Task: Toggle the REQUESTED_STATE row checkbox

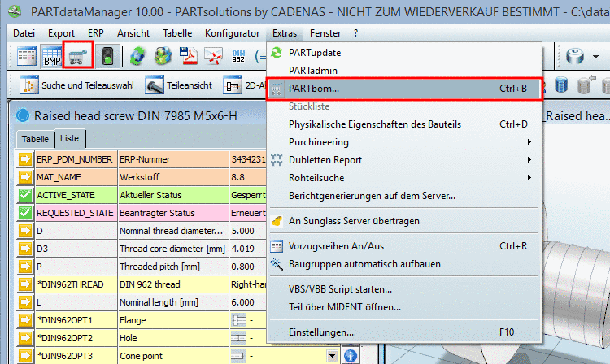Action: point(25,213)
